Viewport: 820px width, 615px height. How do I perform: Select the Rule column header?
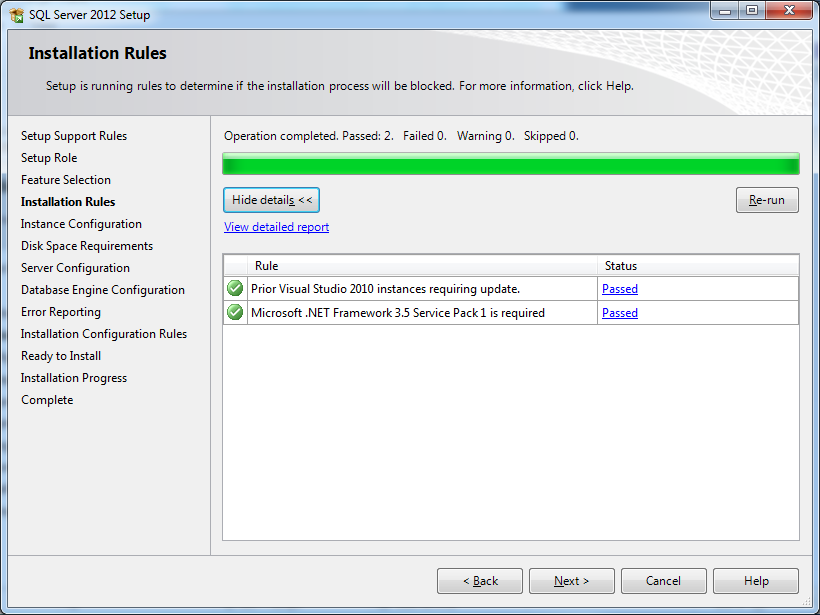point(422,266)
